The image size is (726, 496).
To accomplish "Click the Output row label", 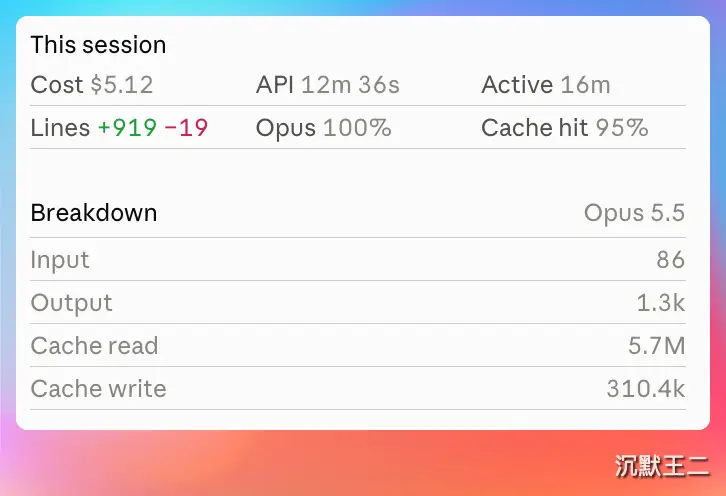I will pos(71,303).
